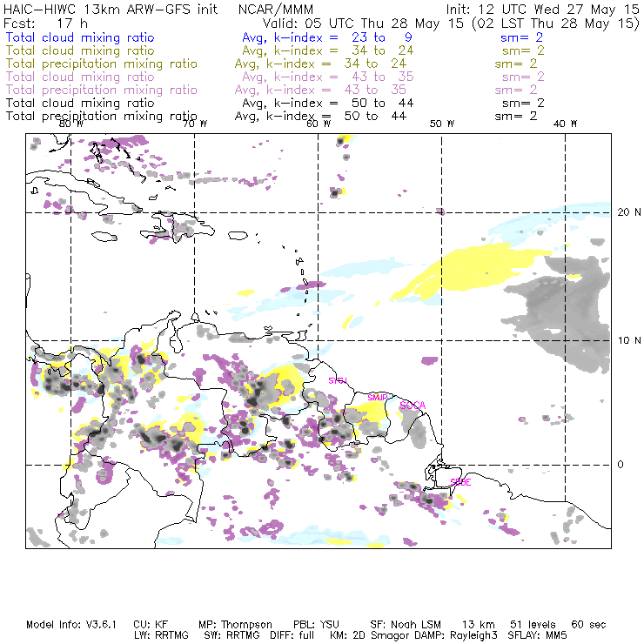644x644 pixels.
Task: Click the '60 sec' timestep footer text
Action: (588, 625)
